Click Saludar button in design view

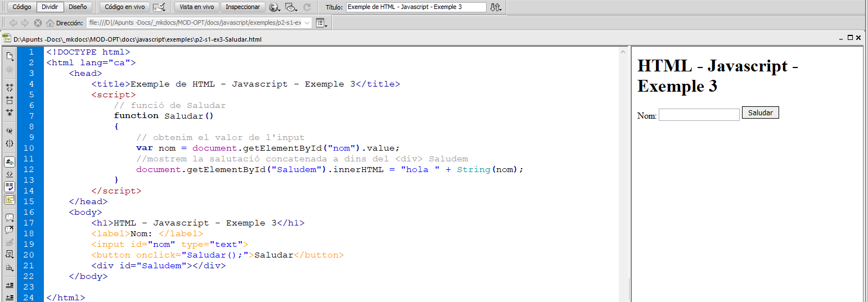pyautogui.click(x=761, y=112)
